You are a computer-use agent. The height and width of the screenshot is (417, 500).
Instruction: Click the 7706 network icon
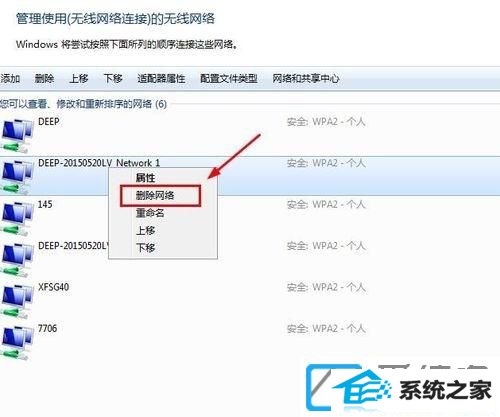[17, 341]
